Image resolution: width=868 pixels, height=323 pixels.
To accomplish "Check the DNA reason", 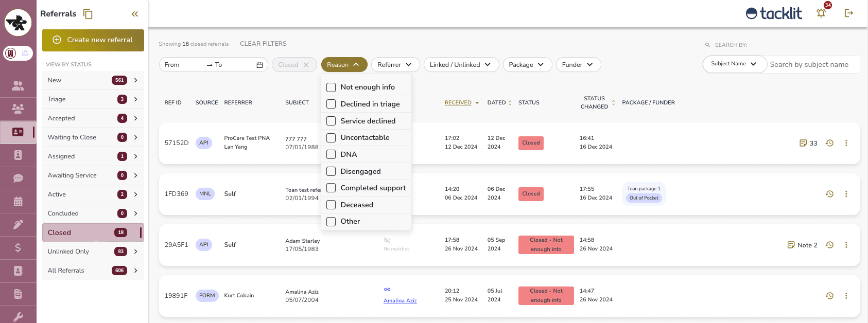I will pyautogui.click(x=331, y=154).
